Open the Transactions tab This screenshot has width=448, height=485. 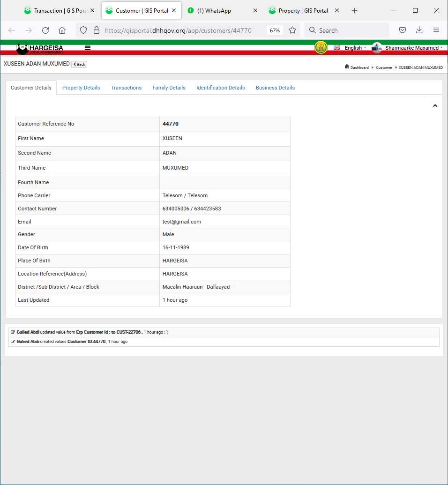point(126,88)
